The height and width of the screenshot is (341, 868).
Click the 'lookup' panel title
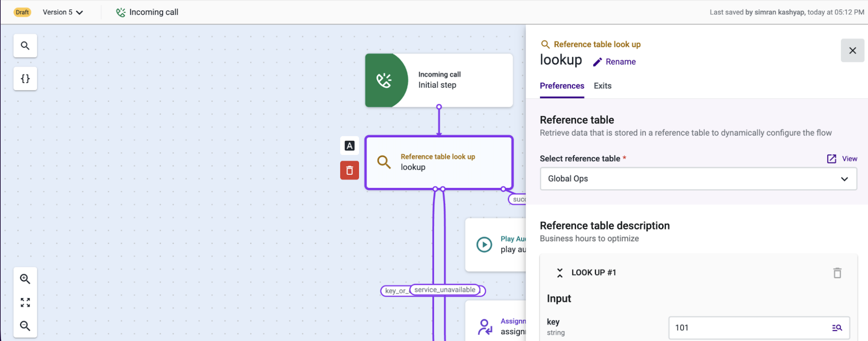(561, 60)
